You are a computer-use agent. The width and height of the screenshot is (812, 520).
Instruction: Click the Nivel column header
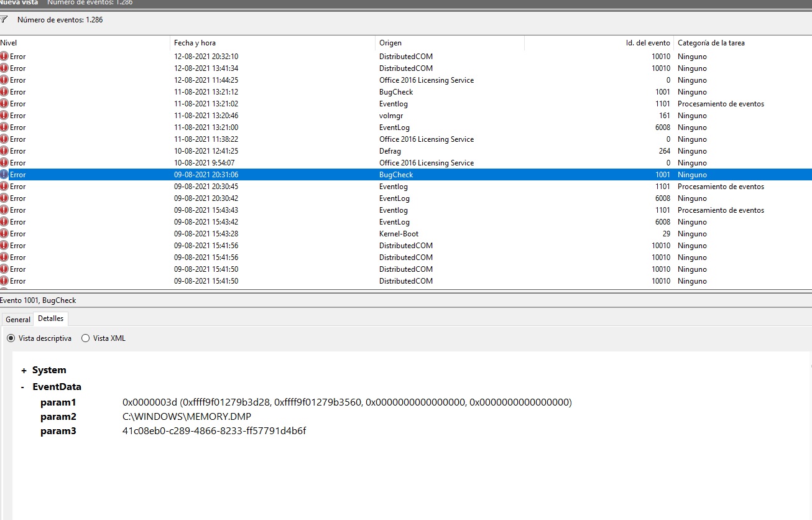[x=9, y=43]
